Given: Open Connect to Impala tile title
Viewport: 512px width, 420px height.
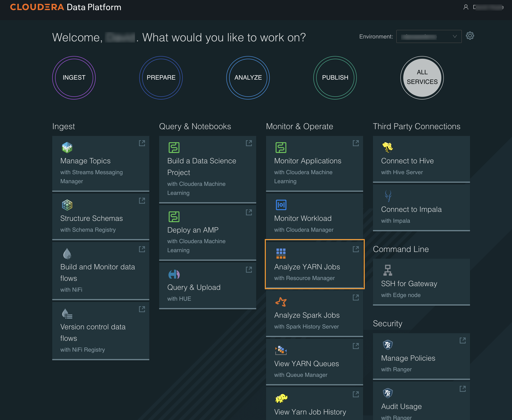Looking at the screenshot, I should click(x=411, y=209).
